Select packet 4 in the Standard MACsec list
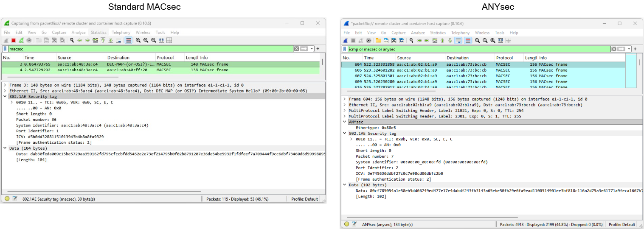Viewport: 644px width, 229px height. [161, 70]
